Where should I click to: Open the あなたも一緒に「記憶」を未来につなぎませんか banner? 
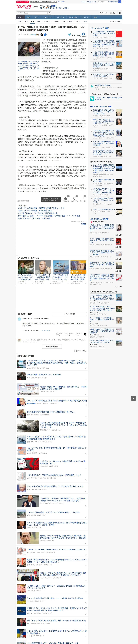coord(106,99)
